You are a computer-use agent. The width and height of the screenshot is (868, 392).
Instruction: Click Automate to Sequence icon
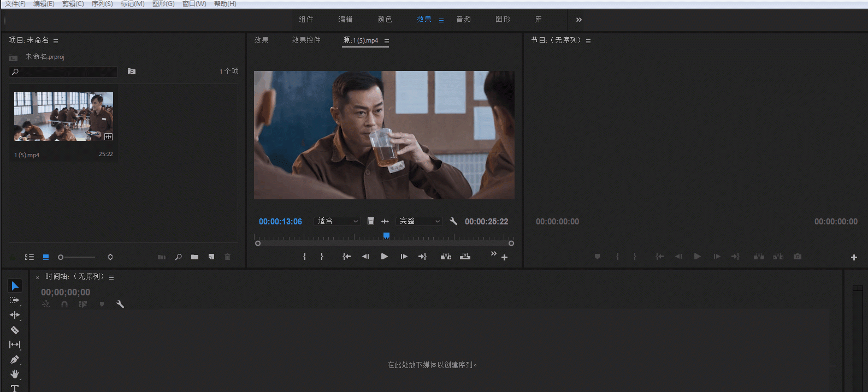pos(162,257)
